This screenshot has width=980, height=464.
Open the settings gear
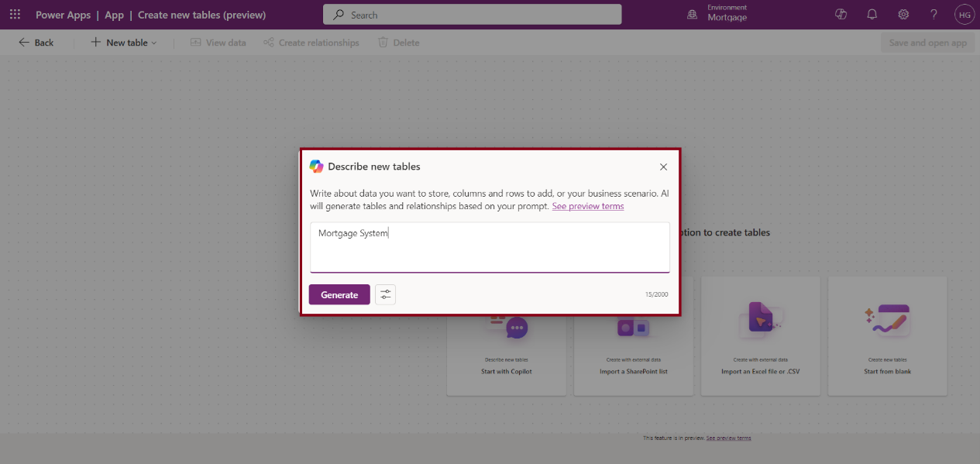(x=903, y=15)
